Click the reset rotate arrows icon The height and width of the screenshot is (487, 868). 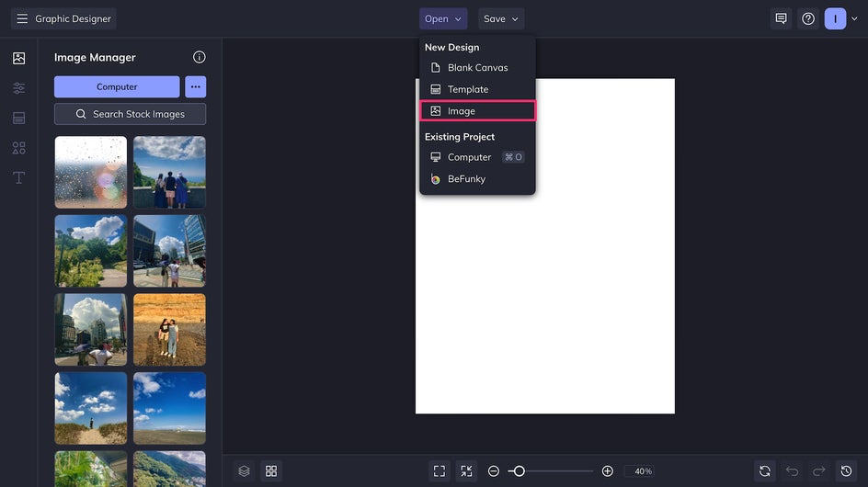click(x=764, y=471)
